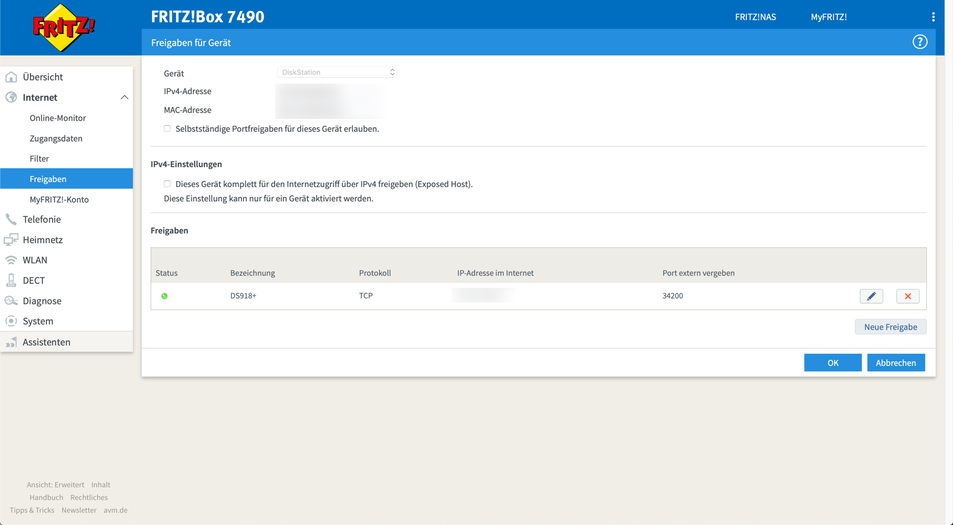
Task: Click the Freigaben für Gerät heading
Action: point(191,43)
